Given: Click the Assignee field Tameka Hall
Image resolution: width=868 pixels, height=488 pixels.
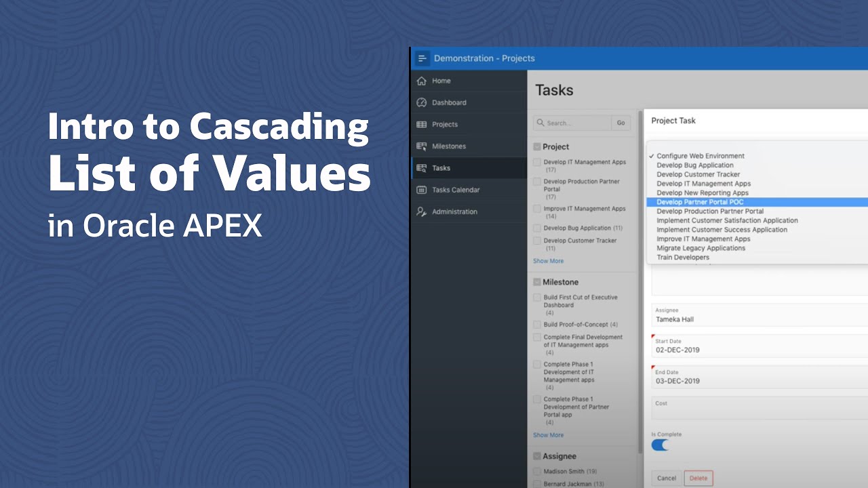Looking at the screenshot, I should pyautogui.click(x=759, y=316).
